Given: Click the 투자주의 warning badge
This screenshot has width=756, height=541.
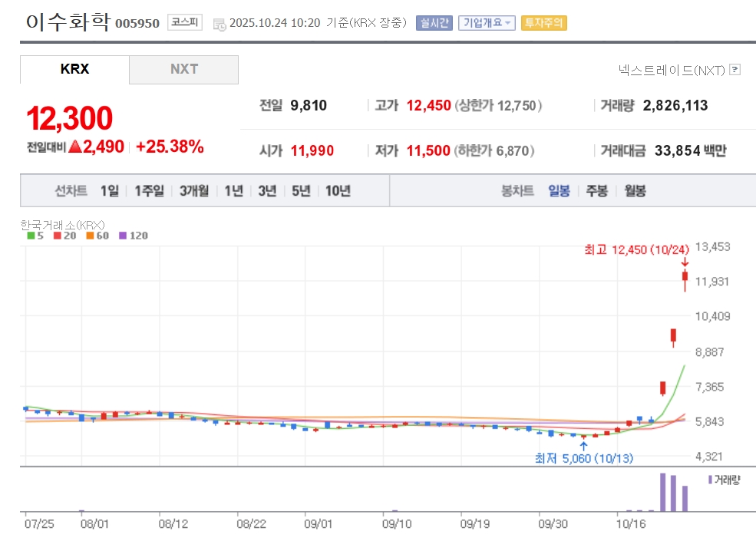Looking at the screenshot, I should (543, 23).
